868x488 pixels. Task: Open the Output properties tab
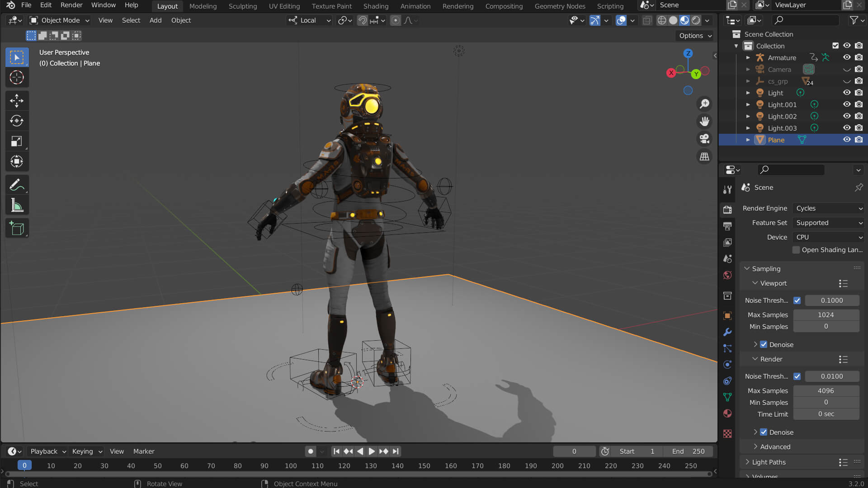coord(727,226)
